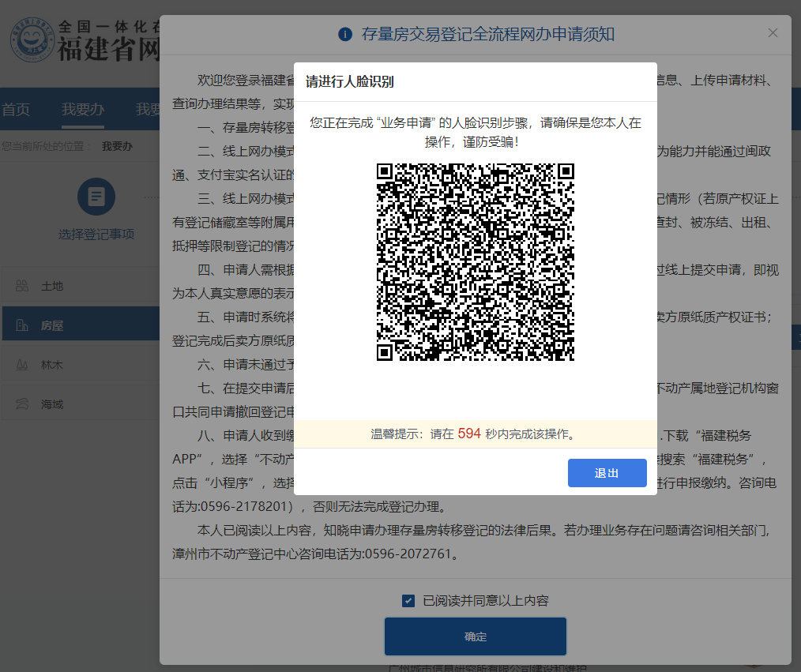
Task: Click the 确定 confirm button
Action: [x=475, y=636]
